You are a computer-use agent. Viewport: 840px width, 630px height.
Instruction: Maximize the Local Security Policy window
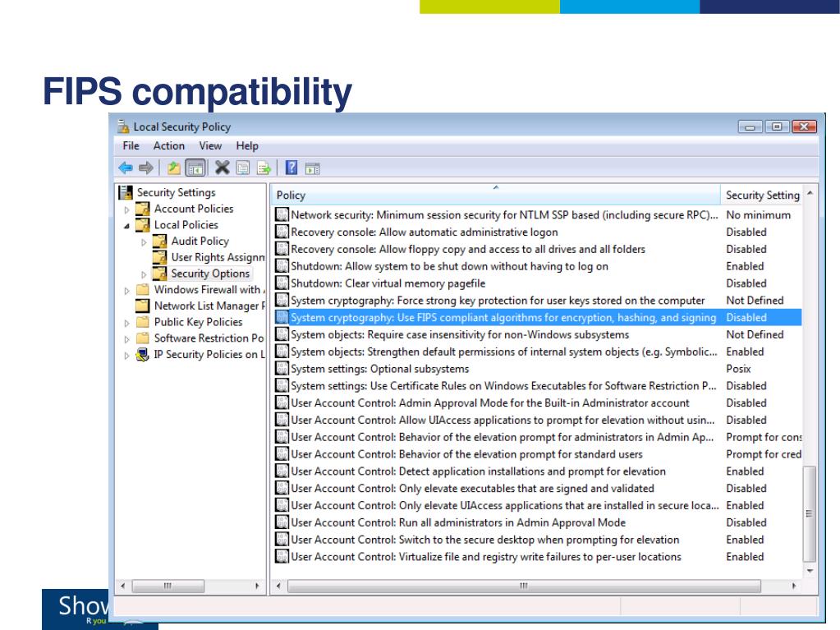point(777,126)
